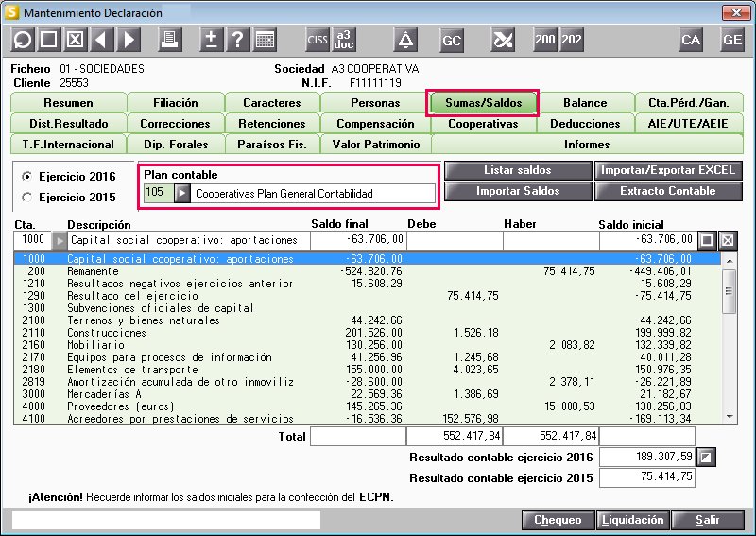756x536 pixels.
Task: Select account row 1200 Remanente
Action: 368,271
